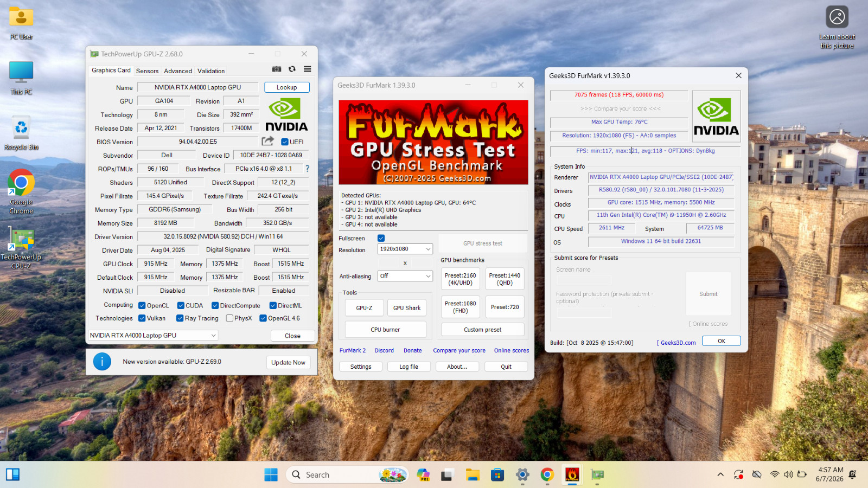Toggle the DirectCompute checkbox
This screenshot has width=868, height=488.
pyautogui.click(x=215, y=306)
